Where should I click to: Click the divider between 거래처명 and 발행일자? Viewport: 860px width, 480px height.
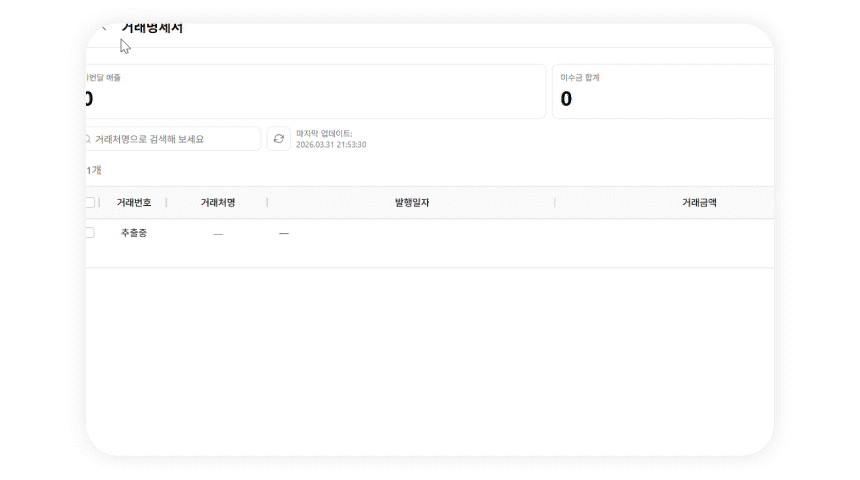(x=267, y=203)
